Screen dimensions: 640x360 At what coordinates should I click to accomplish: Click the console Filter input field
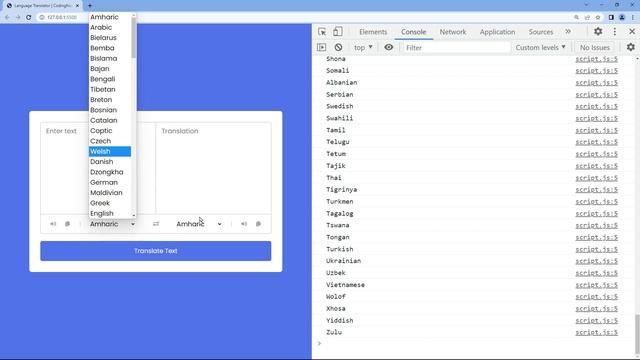pyautogui.click(x=456, y=47)
